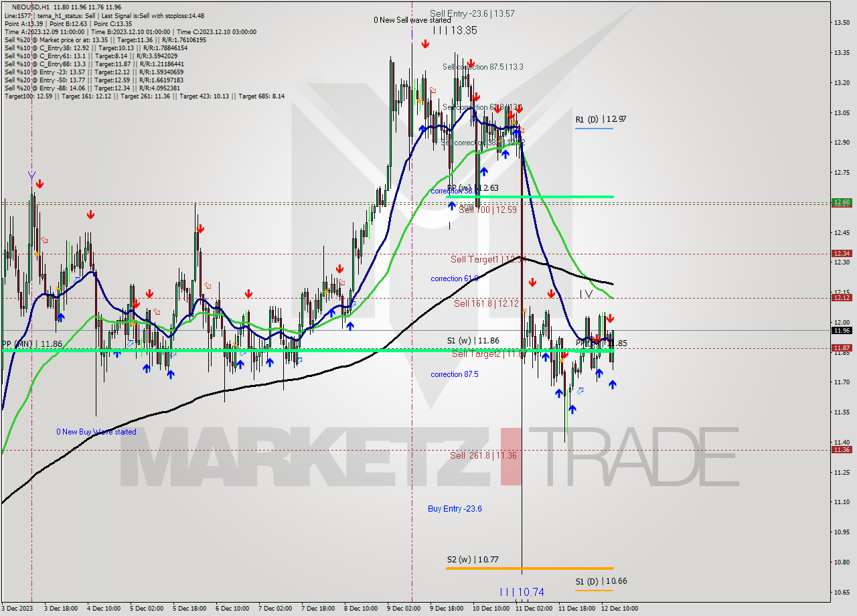Image resolution: width=857 pixels, height=616 pixels.
Task: Click the '8 Dec 10:00' time label
Action: pyautogui.click(x=361, y=609)
